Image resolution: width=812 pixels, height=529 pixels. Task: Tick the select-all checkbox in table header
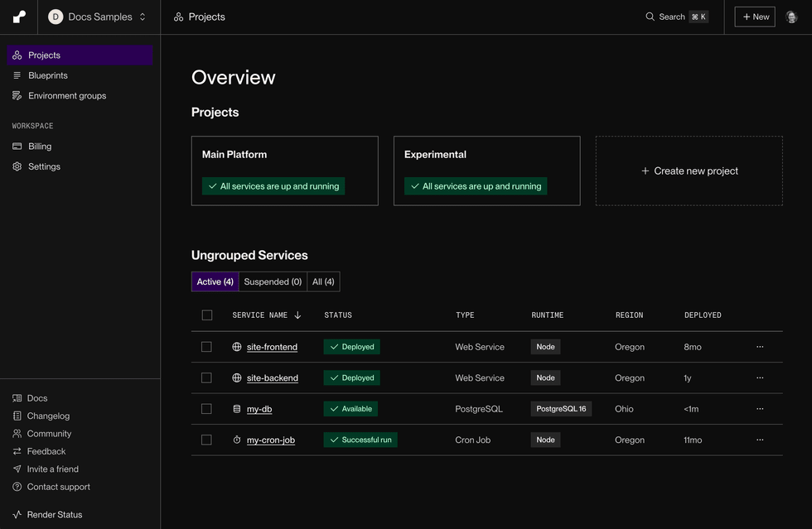207,315
